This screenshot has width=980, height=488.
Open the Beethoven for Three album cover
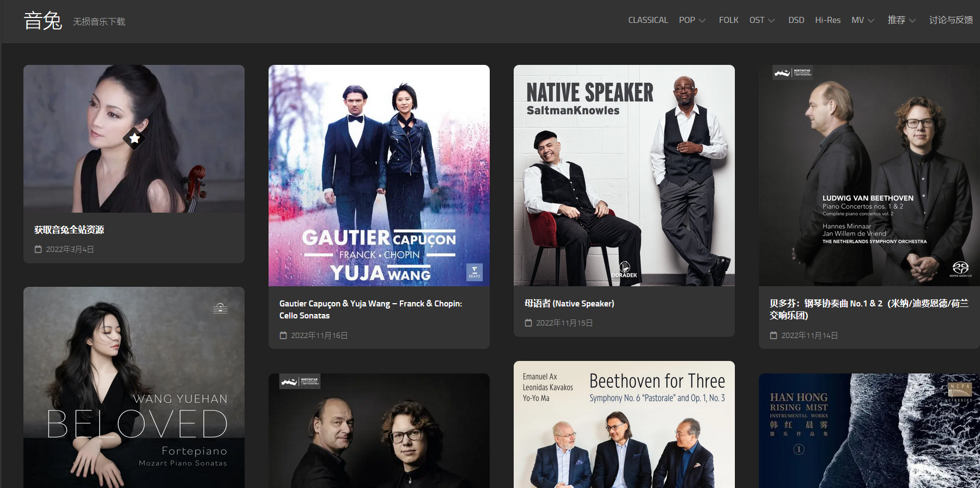click(x=624, y=424)
